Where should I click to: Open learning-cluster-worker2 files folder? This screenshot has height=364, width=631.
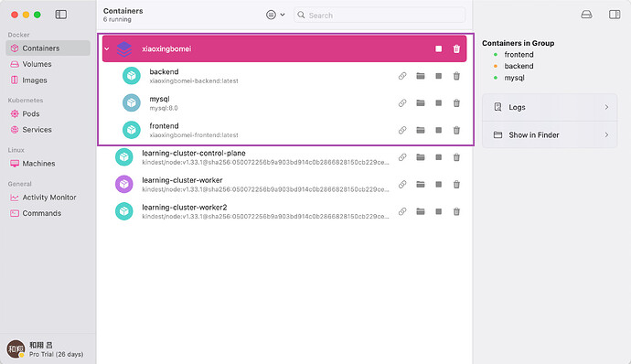[421, 211]
